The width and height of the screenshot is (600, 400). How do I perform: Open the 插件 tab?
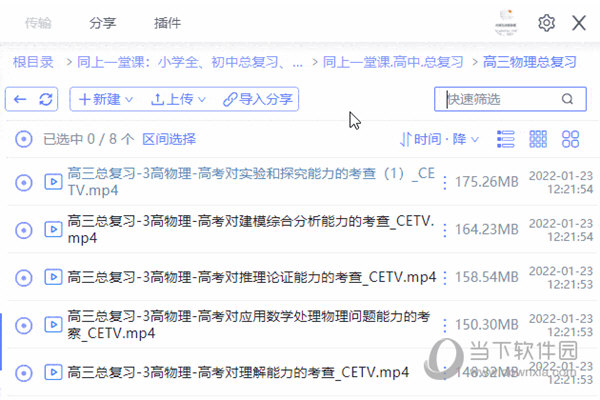(x=167, y=23)
